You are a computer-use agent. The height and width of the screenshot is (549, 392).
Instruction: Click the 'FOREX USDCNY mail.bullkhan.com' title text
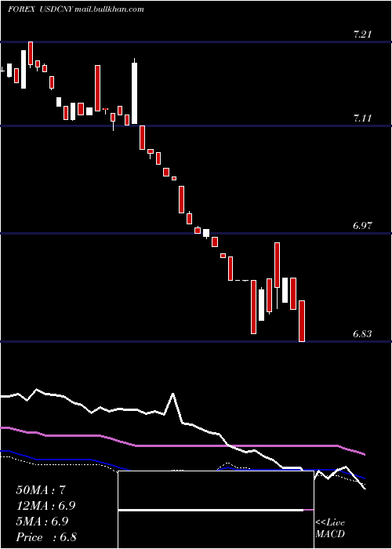[x=75, y=9]
